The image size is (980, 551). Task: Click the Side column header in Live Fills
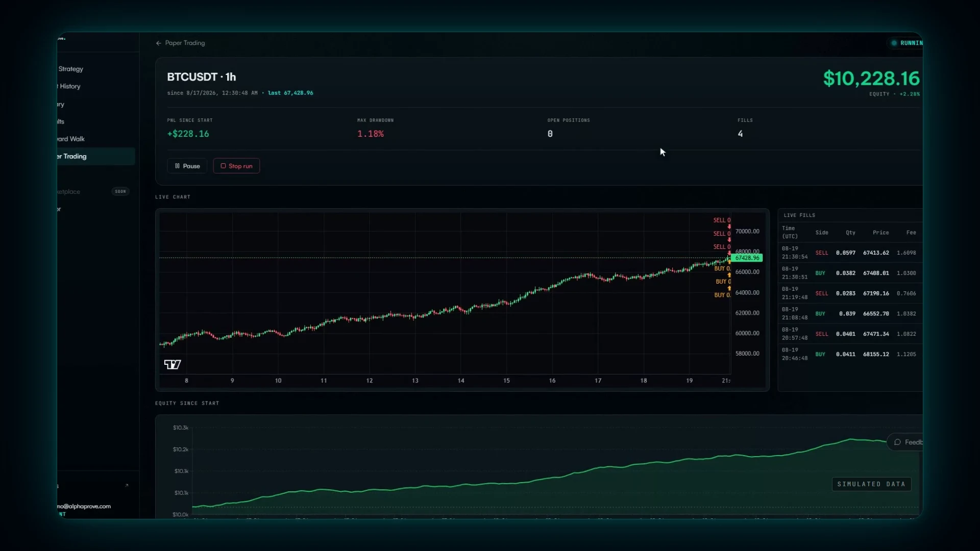click(x=822, y=233)
